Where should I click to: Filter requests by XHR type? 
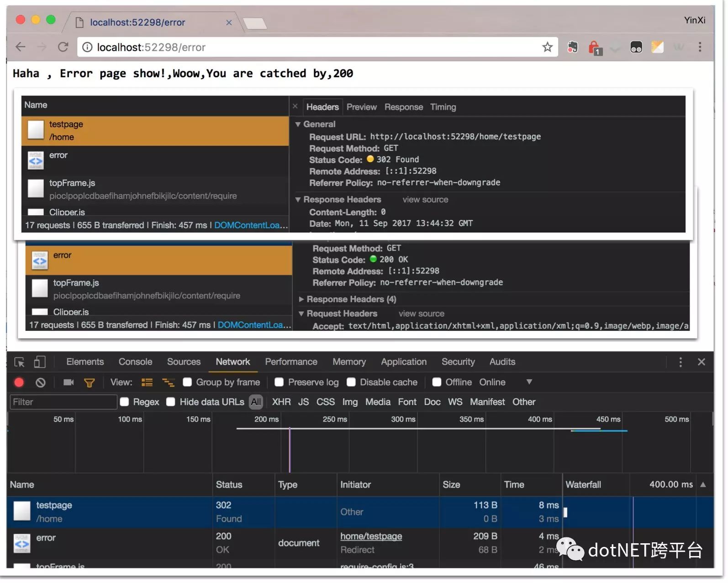[281, 402]
